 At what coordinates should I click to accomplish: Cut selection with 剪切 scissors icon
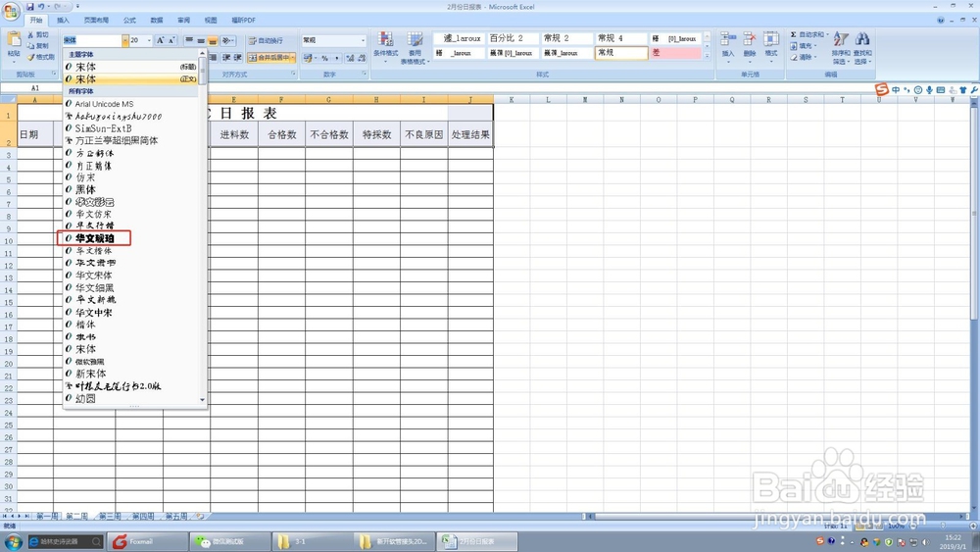coord(37,35)
